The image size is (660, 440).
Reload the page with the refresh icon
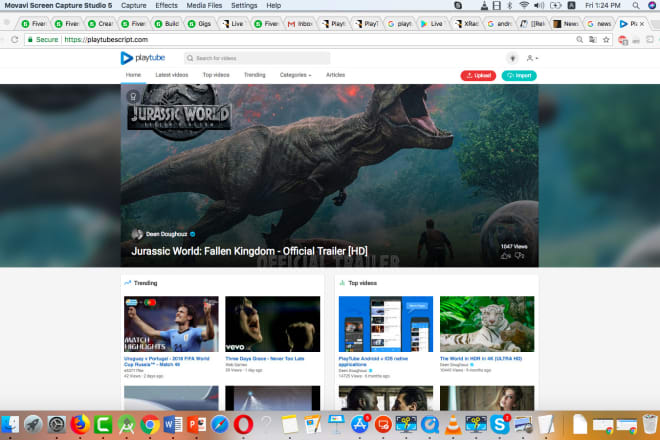click(15, 40)
